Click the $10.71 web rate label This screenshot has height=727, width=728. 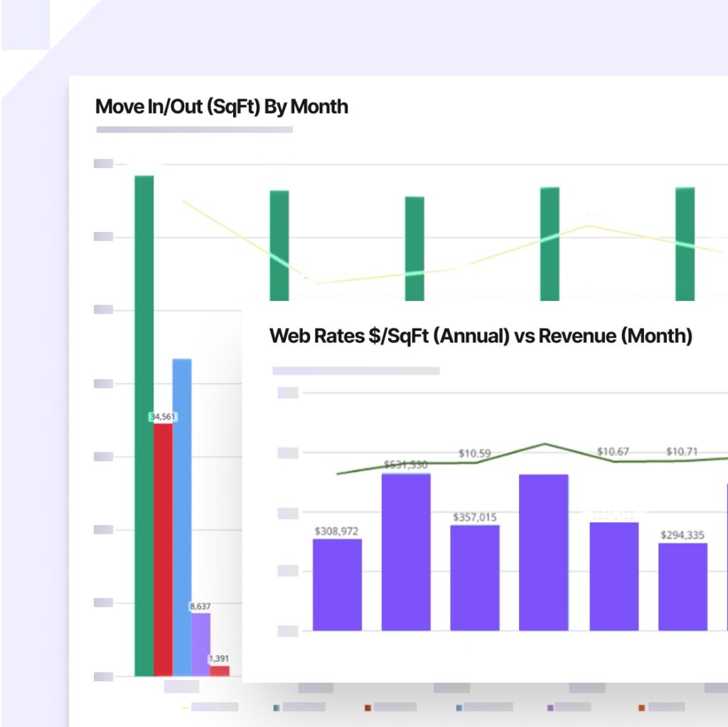[x=682, y=452]
